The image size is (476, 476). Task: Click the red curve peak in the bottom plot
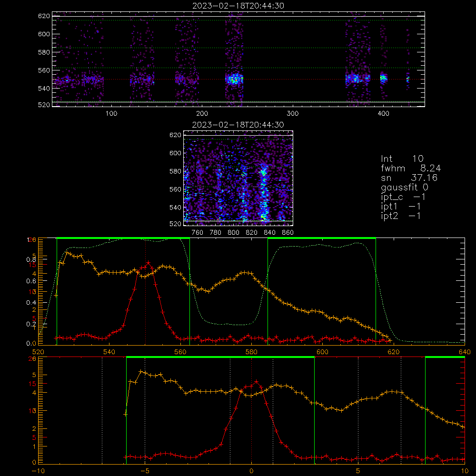257,382
